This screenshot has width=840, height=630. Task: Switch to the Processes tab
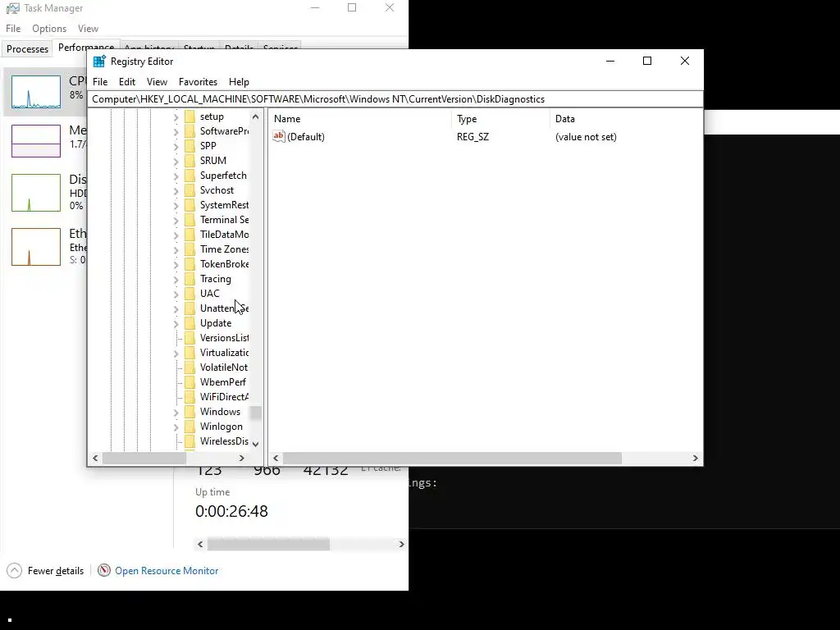point(27,48)
